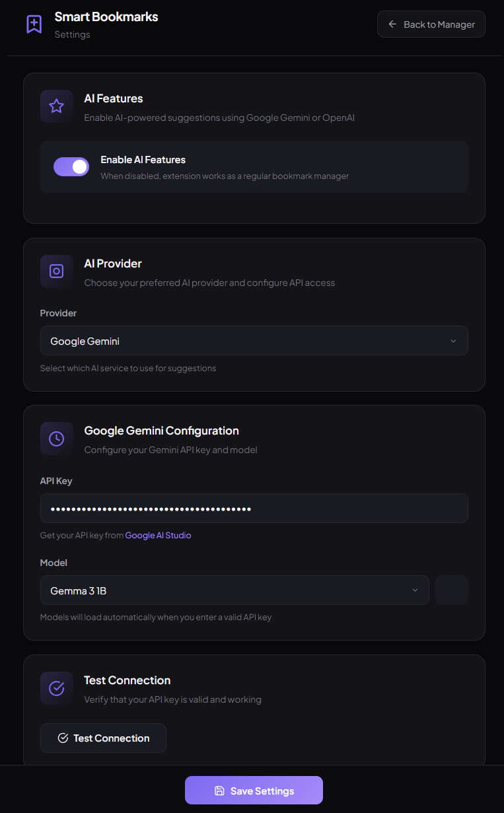
Task: Open the Provider dropdown showing Google Gemini
Action: tap(254, 341)
